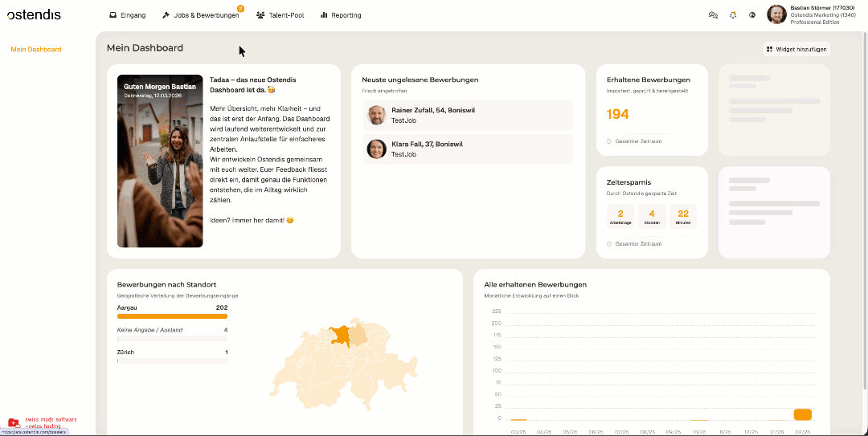The height and width of the screenshot is (436, 868).
Task: Click the Eingang inbox icon
Action: tap(113, 15)
